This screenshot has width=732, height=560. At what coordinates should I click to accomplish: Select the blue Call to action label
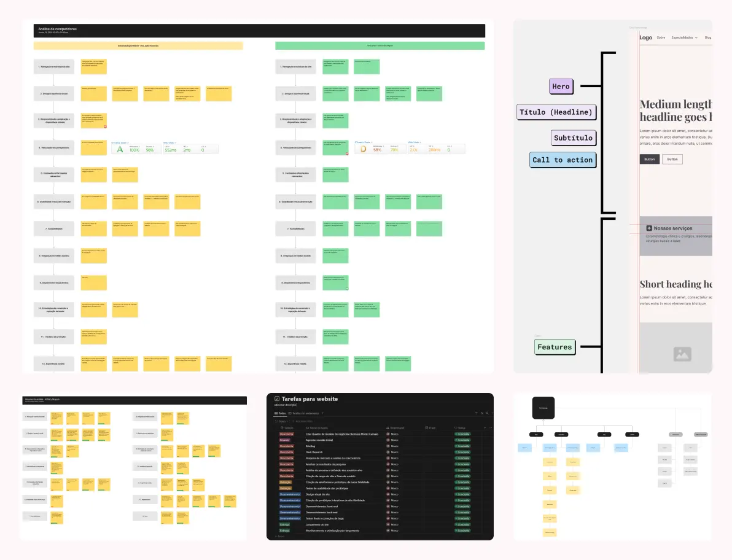pyautogui.click(x=563, y=160)
